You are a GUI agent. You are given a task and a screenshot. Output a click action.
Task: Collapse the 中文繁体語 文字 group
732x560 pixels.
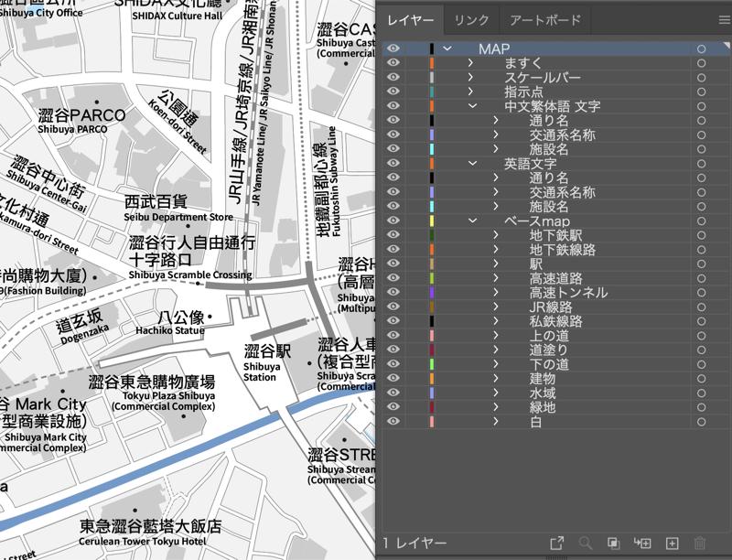[x=472, y=106]
